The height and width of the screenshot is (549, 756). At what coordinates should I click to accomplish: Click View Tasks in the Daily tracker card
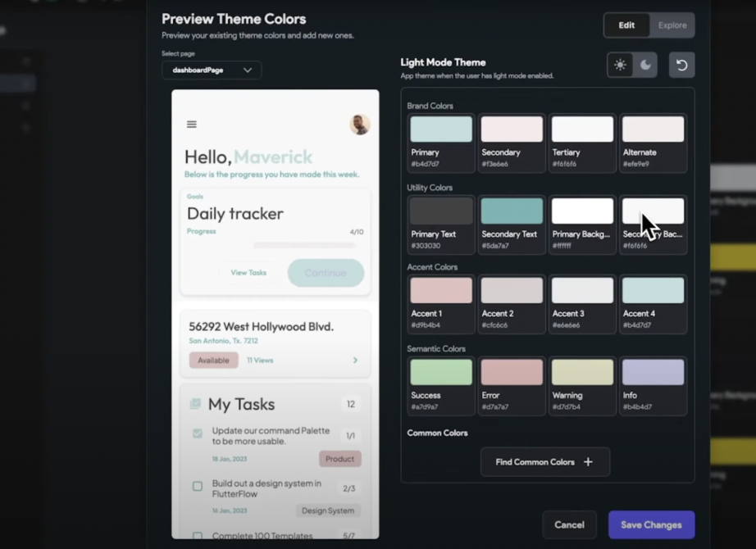point(248,272)
